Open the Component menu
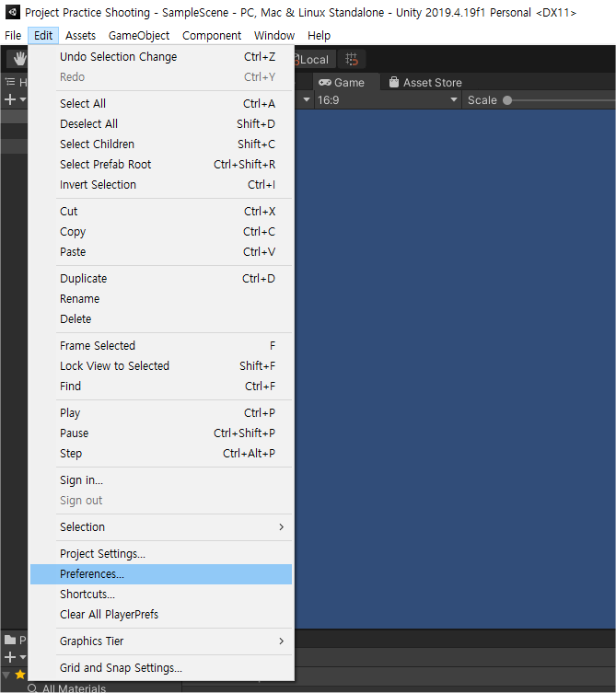Image resolution: width=616 pixels, height=693 pixels. (212, 35)
